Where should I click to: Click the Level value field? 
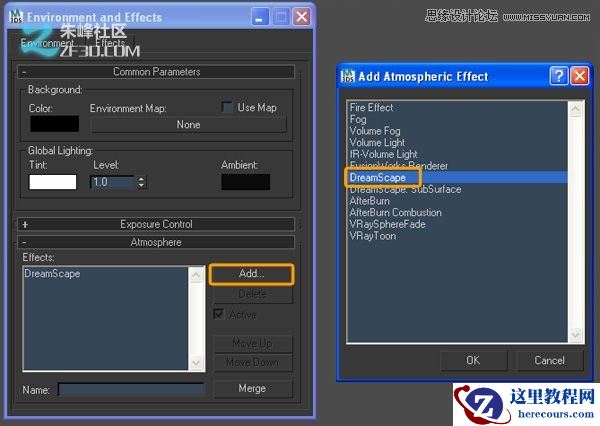tap(113, 182)
